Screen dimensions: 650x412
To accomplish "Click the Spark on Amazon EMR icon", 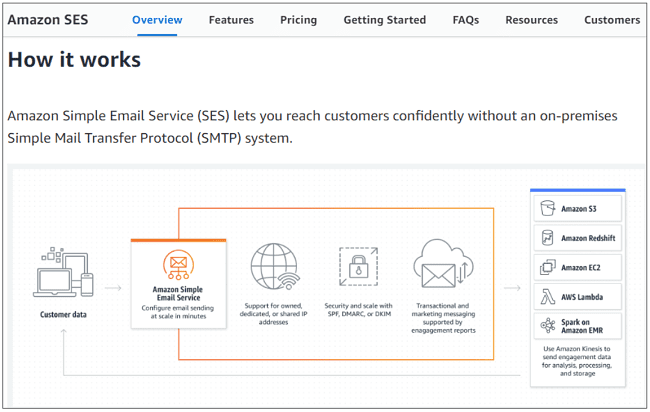I will coord(547,326).
